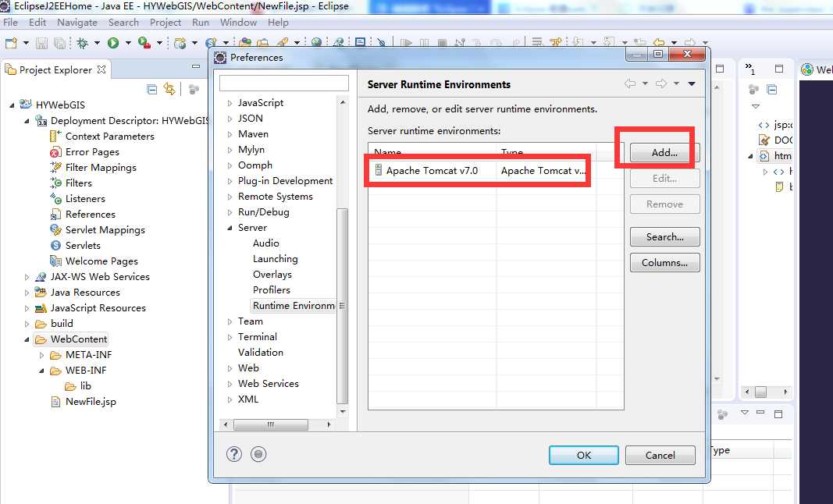Click the Save All toolbar icon
833x504 pixels.
point(59,43)
